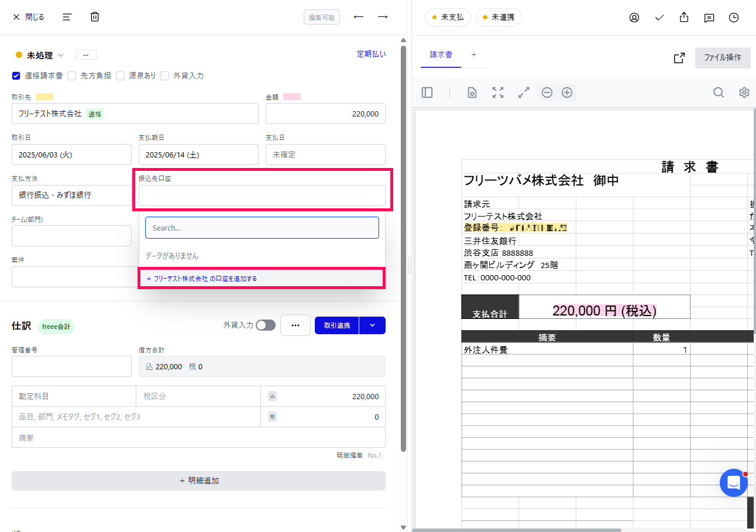Viewport: 756px width, 532px height.
Task: Open the 取引連携 dropdown arrow
Action: coord(373,325)
